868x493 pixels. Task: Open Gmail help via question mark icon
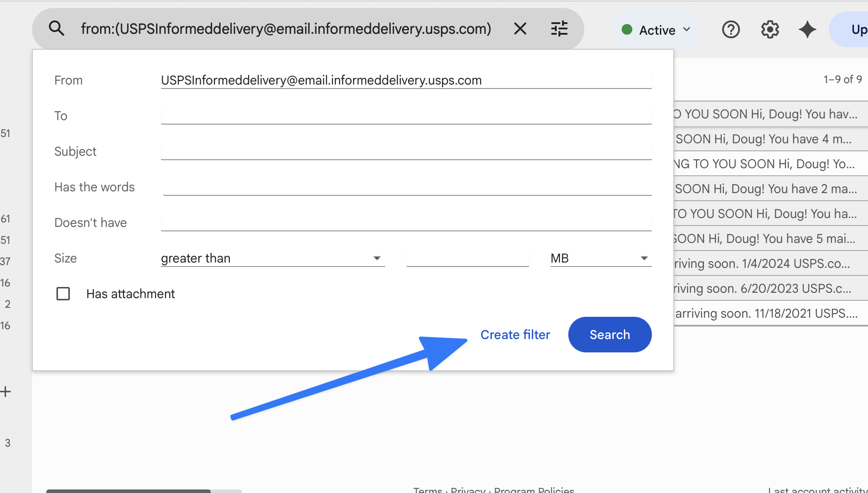coord(731,29)
